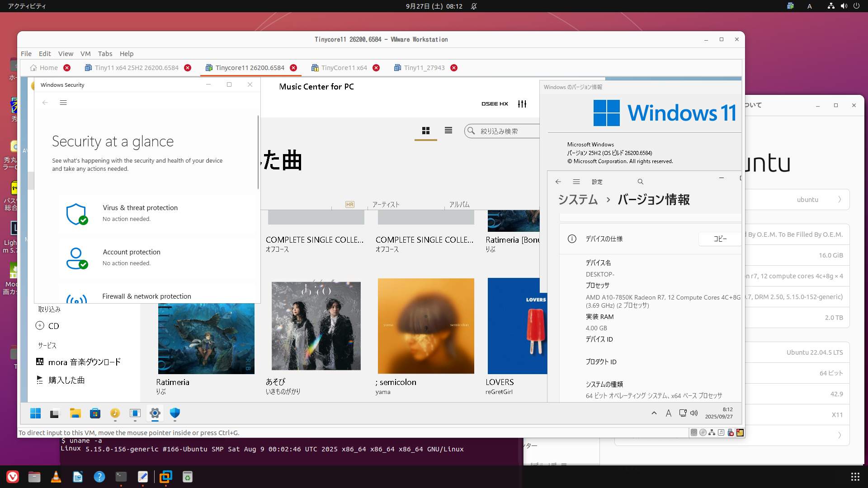Image resolution: width=868 pixels, height=488 pixels.
Task: Open the semicolon album thumbnail
Action: pos(426,326)
